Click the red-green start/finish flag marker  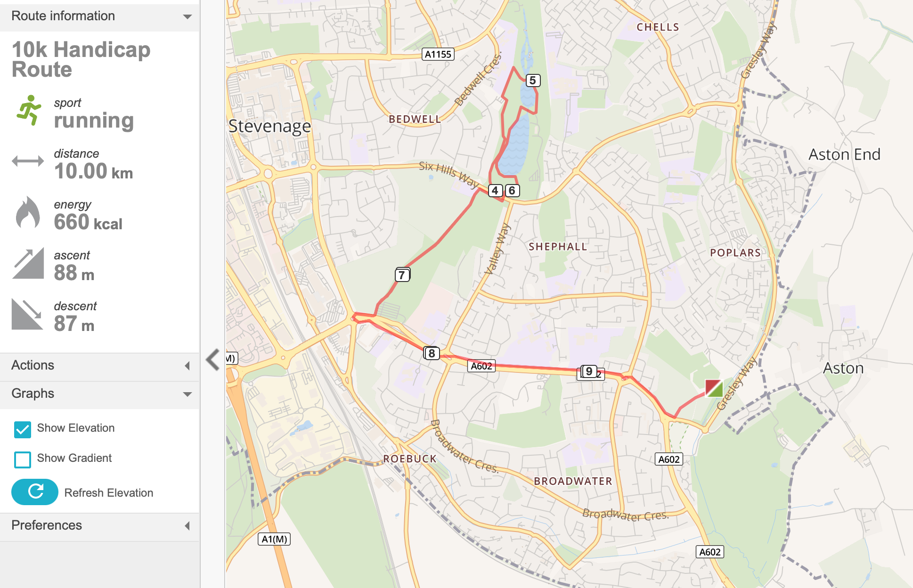click(x=714, y=388)
